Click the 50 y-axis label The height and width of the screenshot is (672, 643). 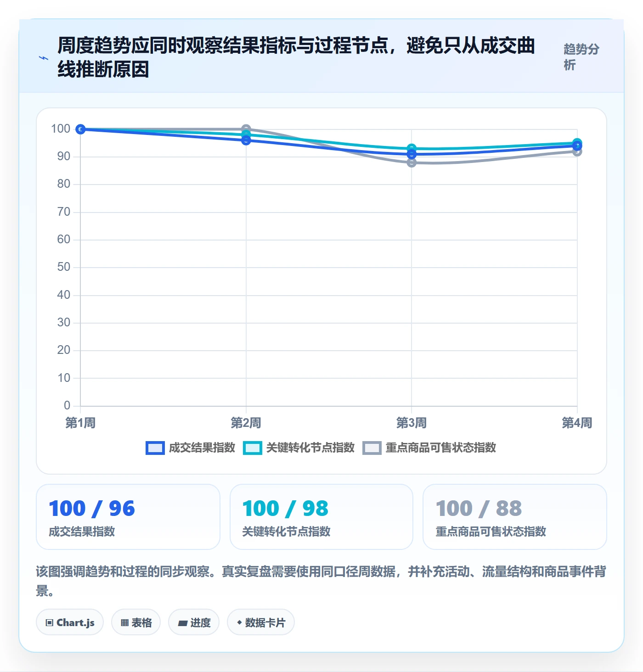pos(64,267)
